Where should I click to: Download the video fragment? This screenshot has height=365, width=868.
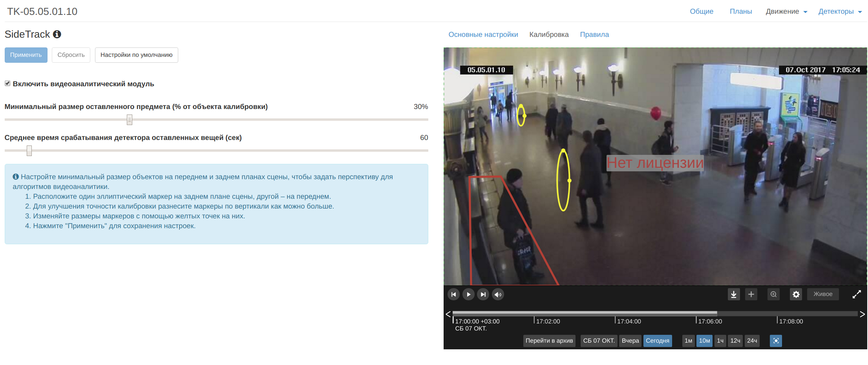click(734, 294)
